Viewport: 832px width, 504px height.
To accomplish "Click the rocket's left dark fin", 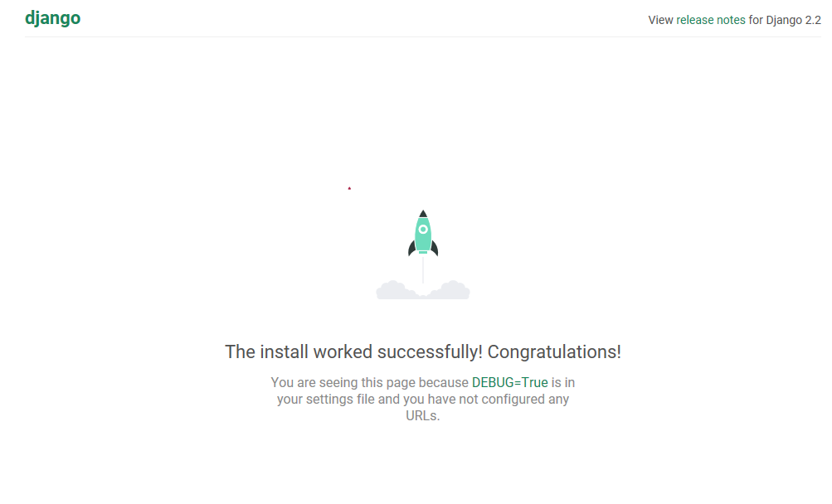I will tap(411, 248).
